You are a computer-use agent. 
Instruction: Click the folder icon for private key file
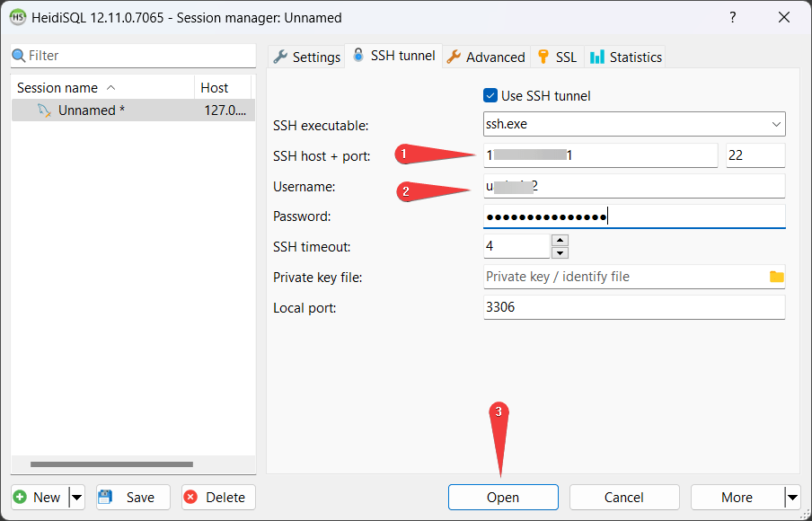click(776, 277)
